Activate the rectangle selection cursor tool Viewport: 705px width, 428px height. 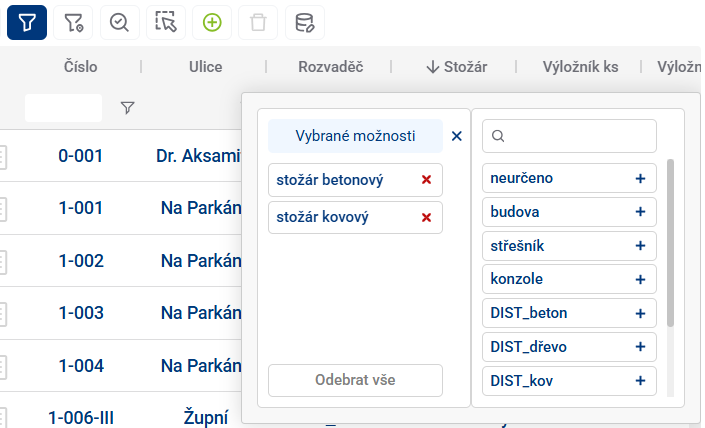166,21
